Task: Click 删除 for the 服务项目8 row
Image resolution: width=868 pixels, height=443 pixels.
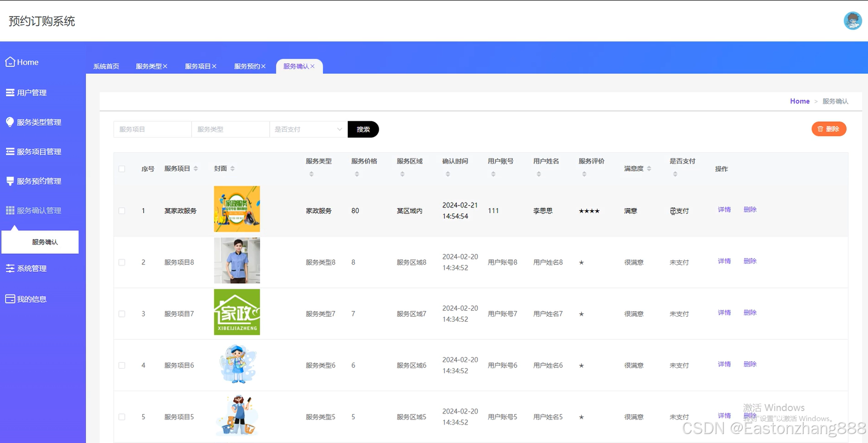Action: 750,261
